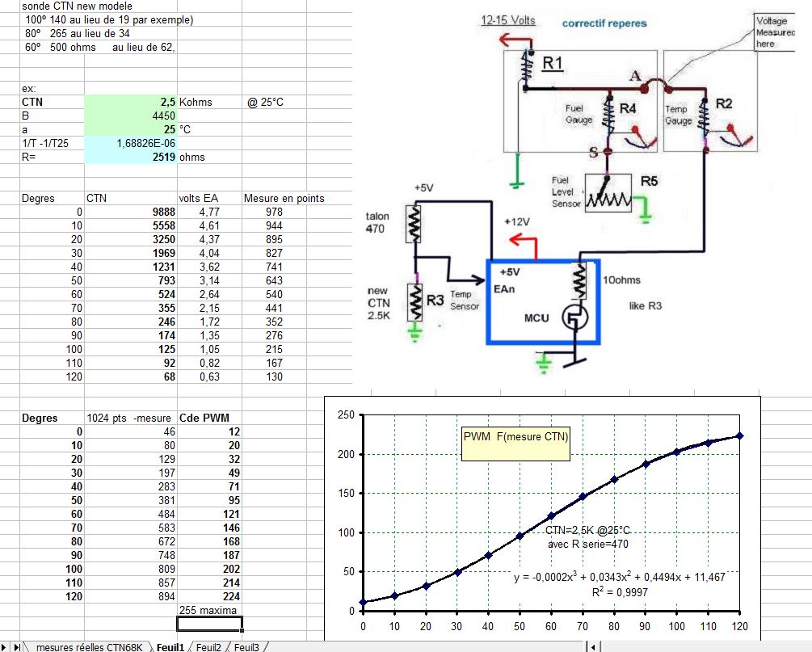Select the volts EA cell 3,62

(x=209, y=267)
